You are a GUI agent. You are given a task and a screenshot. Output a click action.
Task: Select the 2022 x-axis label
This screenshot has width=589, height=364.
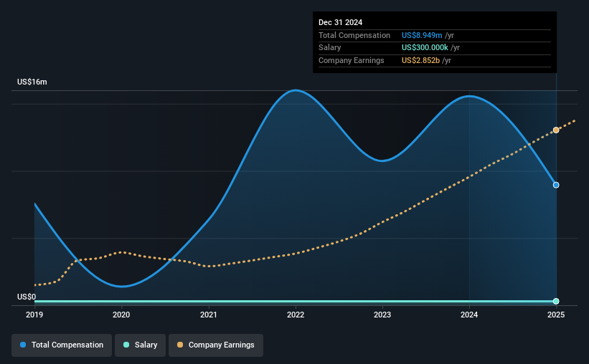click(x=296, y=315)
